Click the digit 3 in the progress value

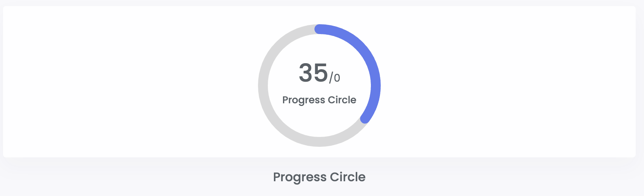tap(306, 73)
